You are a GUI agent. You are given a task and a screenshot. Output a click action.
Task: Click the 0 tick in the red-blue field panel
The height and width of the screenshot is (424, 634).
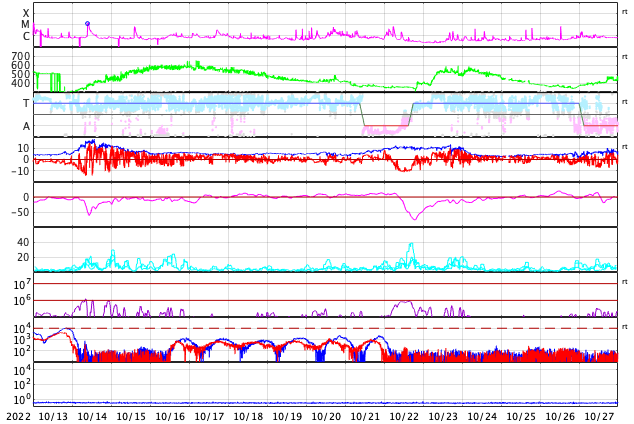click(x=27, y=159)
